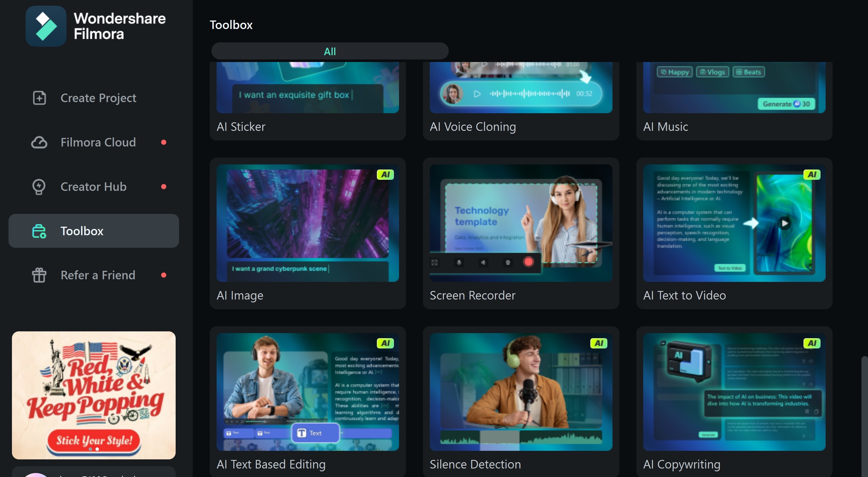
Task: Click the Vlogs tag in AI Music preview
Action: [713, 72]
